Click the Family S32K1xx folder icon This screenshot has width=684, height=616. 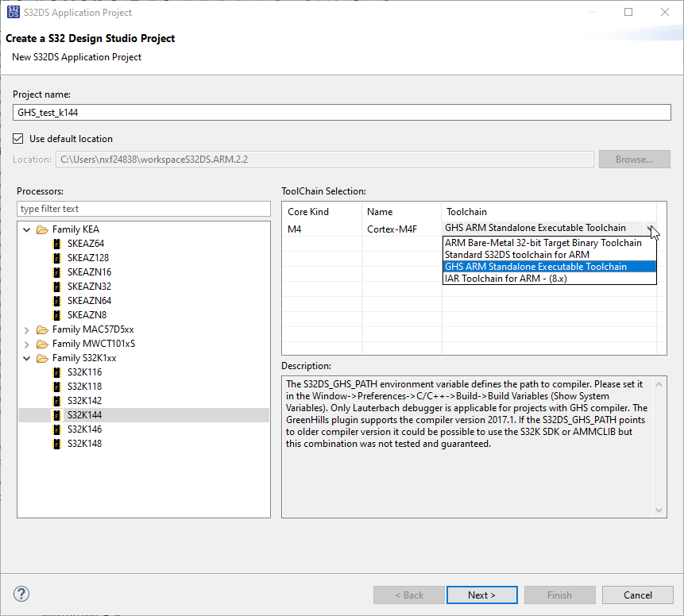[42, 357]
